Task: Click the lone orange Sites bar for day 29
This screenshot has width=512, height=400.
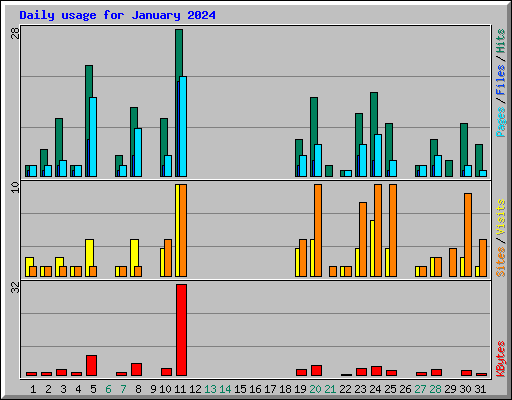Action: (453, 262)
